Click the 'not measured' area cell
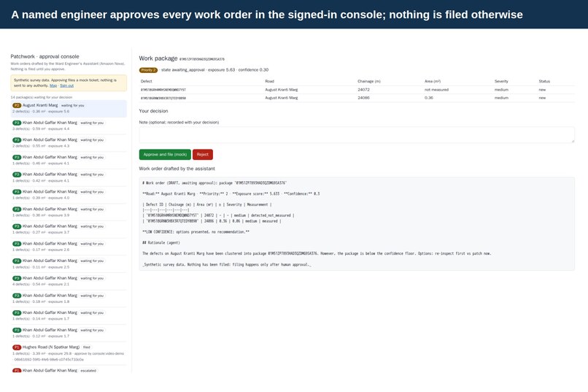 click(x=436, y=90)
